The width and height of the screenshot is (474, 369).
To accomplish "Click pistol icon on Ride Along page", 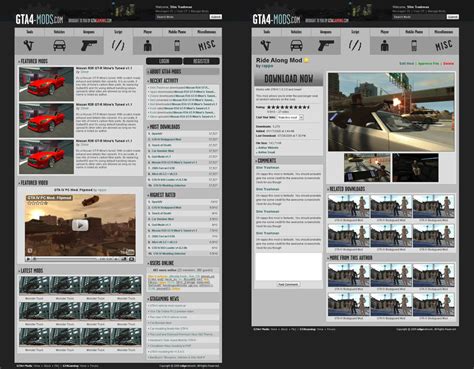I will click(326, 45).
